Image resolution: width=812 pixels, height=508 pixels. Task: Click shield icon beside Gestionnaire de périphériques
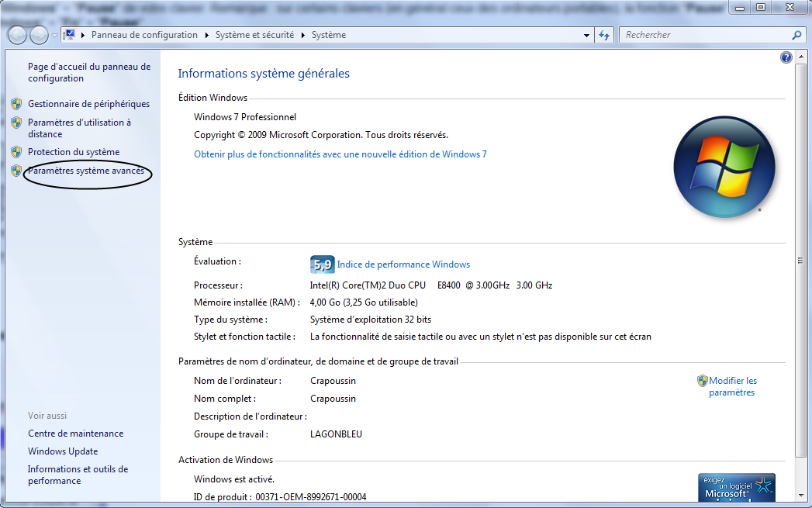[16, 104]
